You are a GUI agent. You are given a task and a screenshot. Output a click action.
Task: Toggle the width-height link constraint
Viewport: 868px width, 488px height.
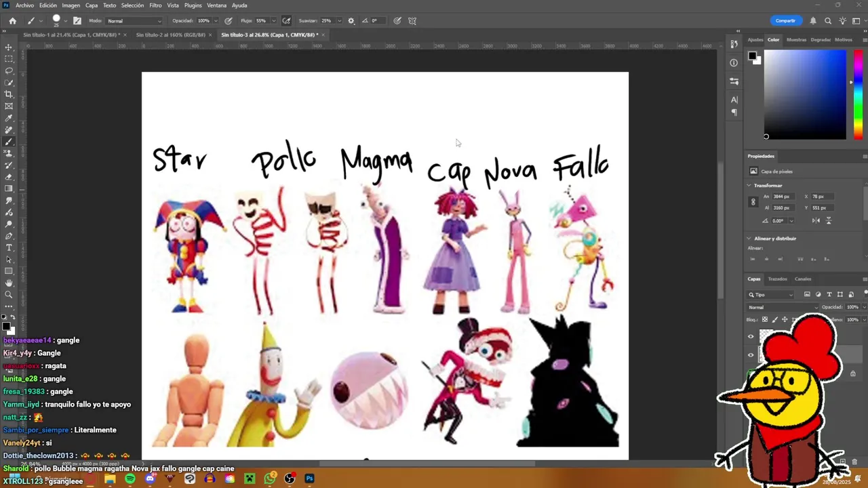(753, 202)
